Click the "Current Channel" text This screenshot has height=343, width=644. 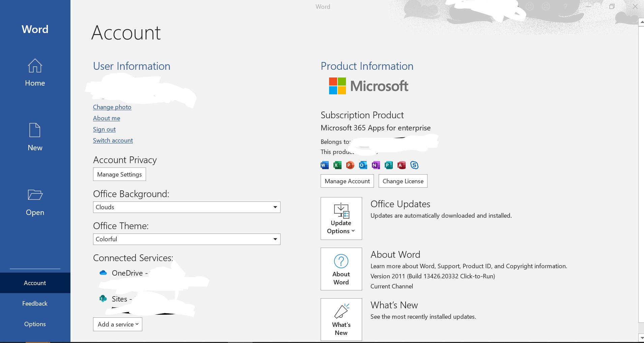[x=392, y=286]
